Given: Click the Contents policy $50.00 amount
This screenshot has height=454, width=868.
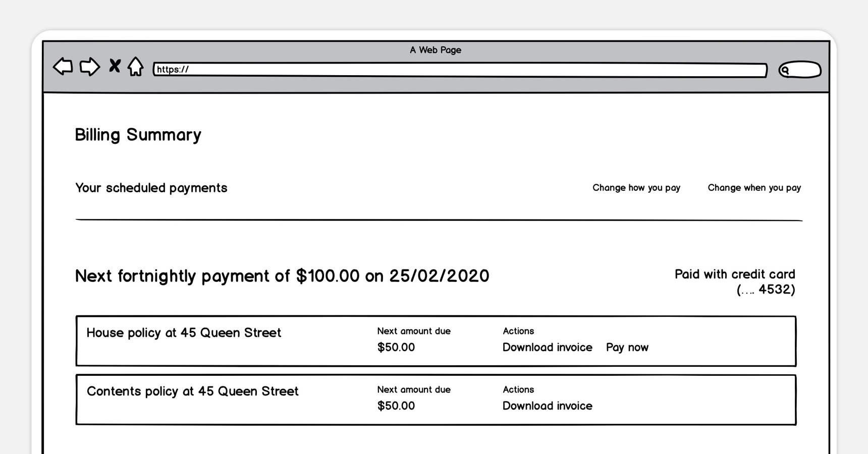Looking at the screenshot, I should (396, 406).
